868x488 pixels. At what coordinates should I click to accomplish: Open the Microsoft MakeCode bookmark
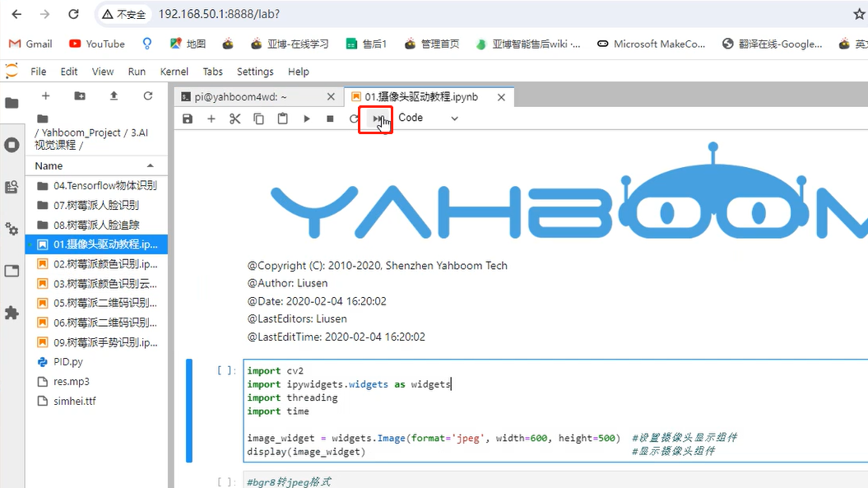coord(651,44)
